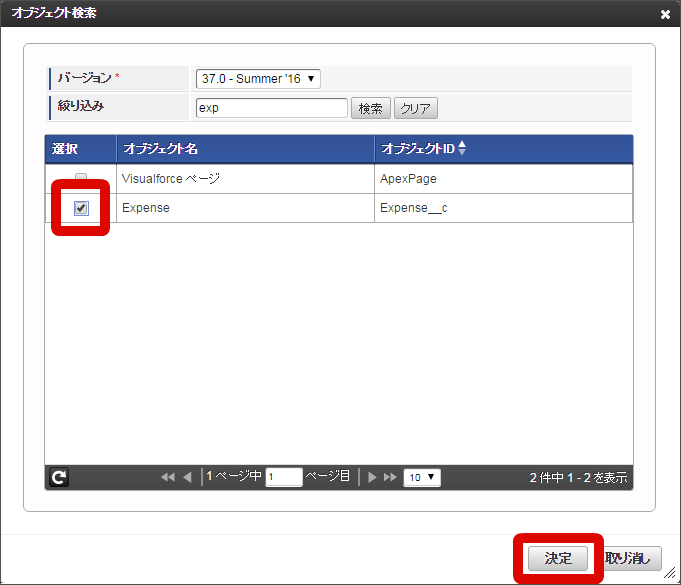Select the Expense__c object ID cell

click(503, 208)
